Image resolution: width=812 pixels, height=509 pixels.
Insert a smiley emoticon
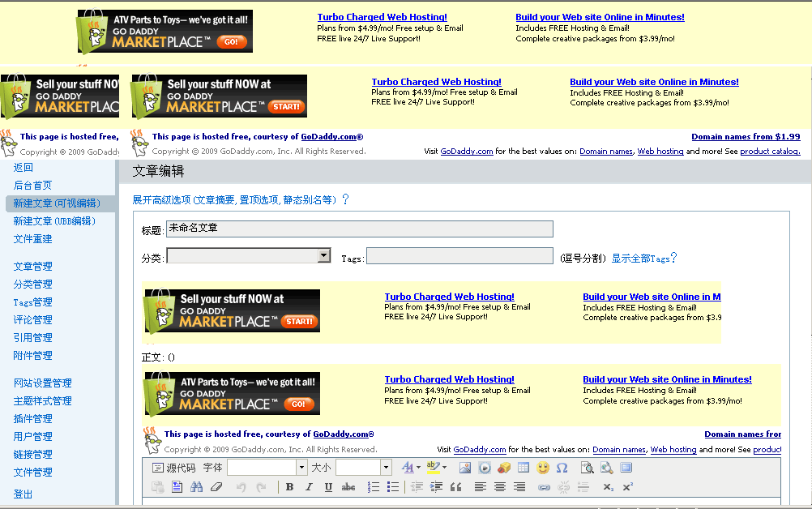[543, 468]
